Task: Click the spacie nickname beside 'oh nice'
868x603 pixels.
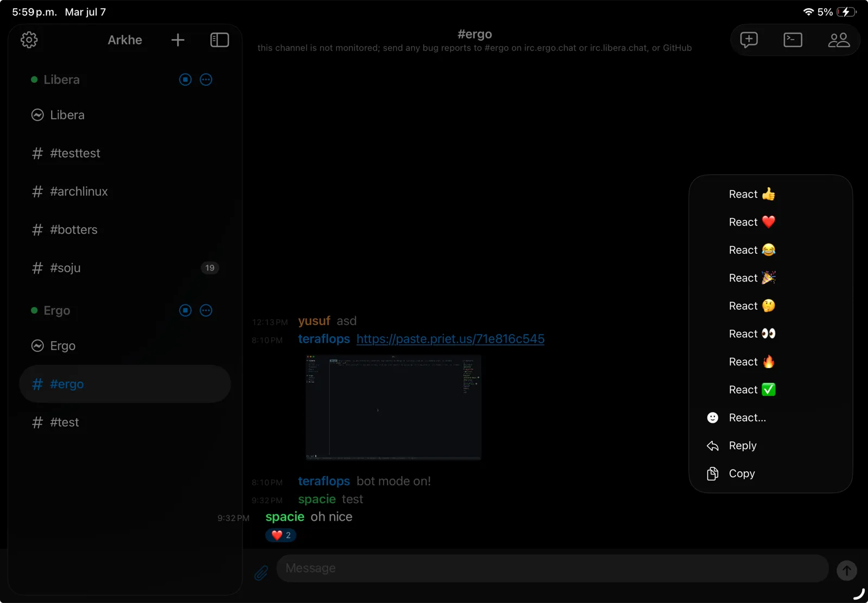Action: point(285,517)
